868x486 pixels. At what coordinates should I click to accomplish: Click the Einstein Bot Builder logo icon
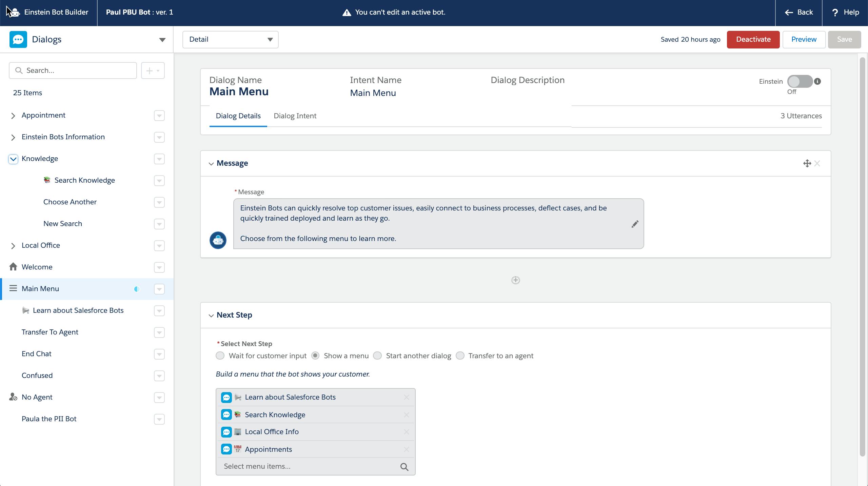click(x=14, y=12)
